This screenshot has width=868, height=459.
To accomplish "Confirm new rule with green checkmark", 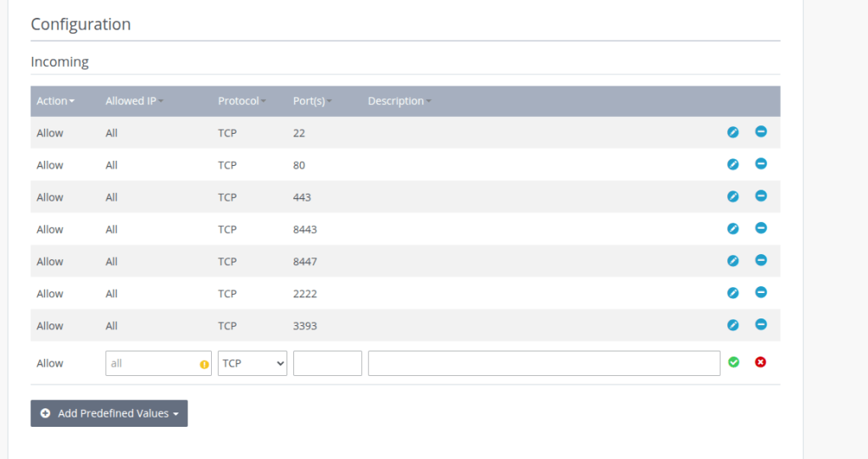I will [x=733, y=362].
